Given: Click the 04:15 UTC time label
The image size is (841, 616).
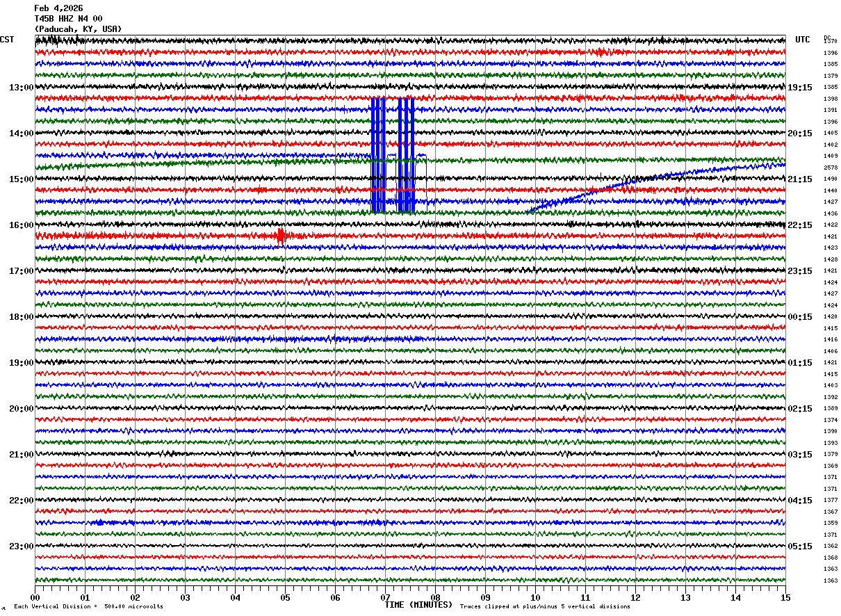Looking at the screenshot, I should 800,501.
